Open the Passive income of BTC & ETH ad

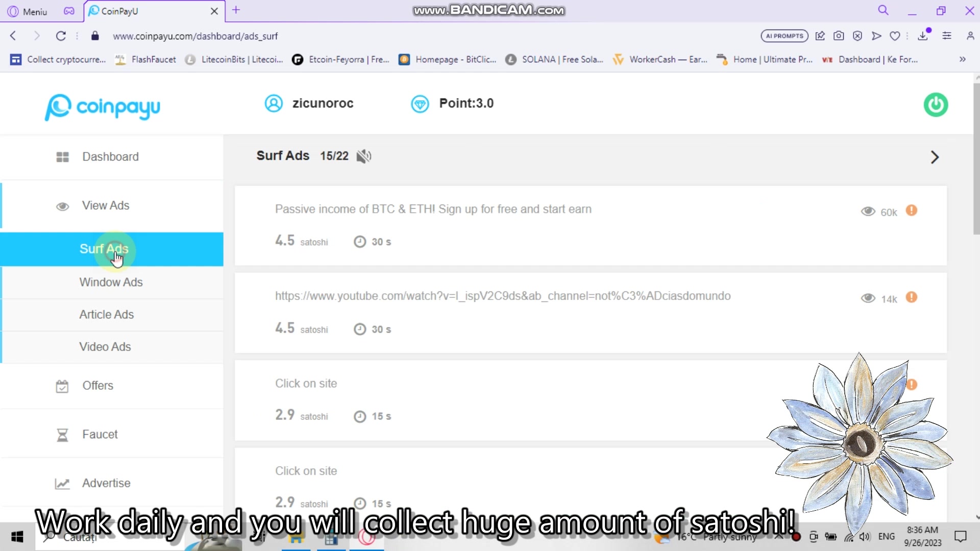(x=433, y=209)
